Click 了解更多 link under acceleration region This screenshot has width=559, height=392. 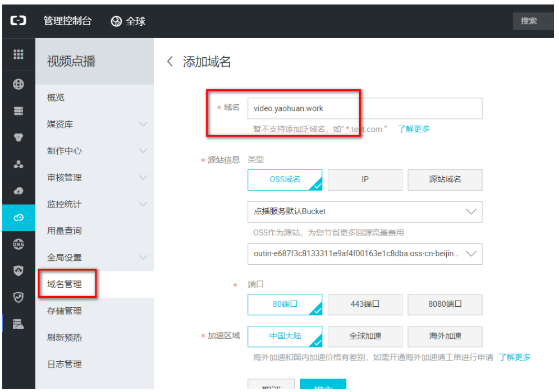coord(515,357)
